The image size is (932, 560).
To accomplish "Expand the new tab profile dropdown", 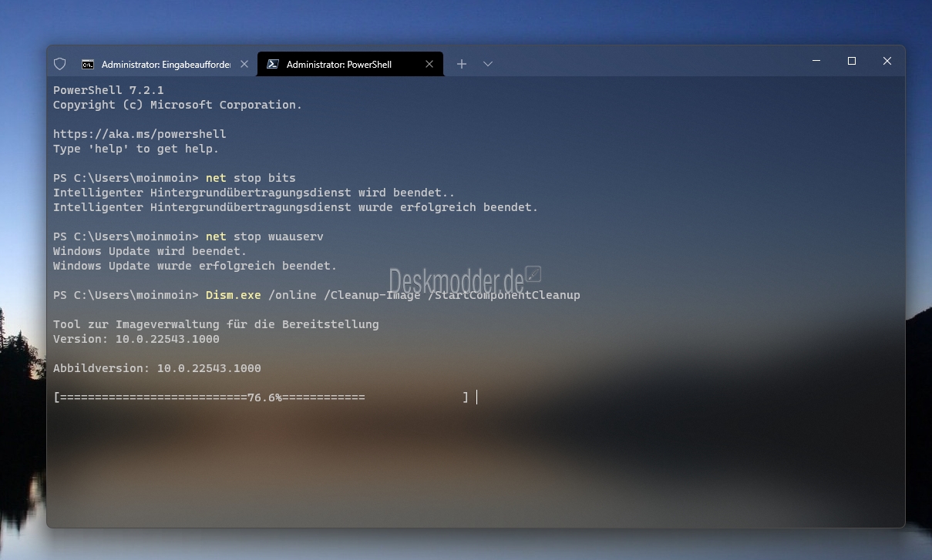I will (x=488, y=64).
